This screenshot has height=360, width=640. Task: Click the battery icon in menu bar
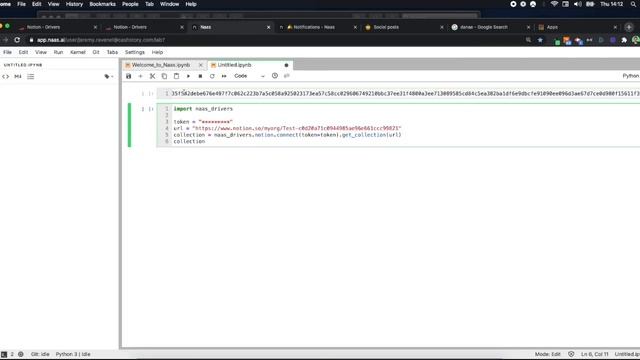590,4
